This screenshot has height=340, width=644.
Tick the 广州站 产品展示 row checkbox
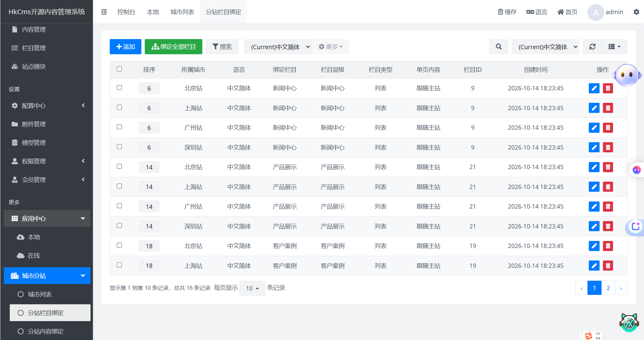click(120, 206)
